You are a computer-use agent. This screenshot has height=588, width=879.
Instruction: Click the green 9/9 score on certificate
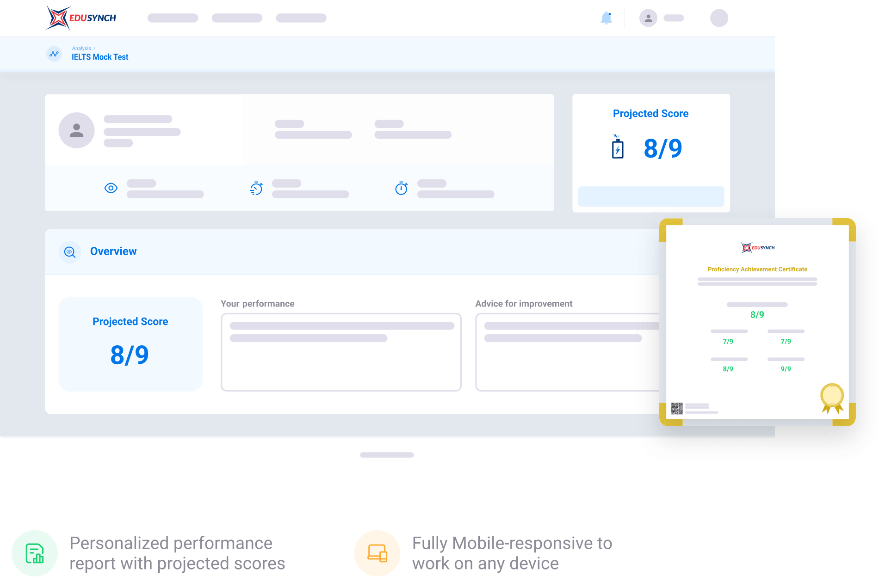[x=786, y=369]
